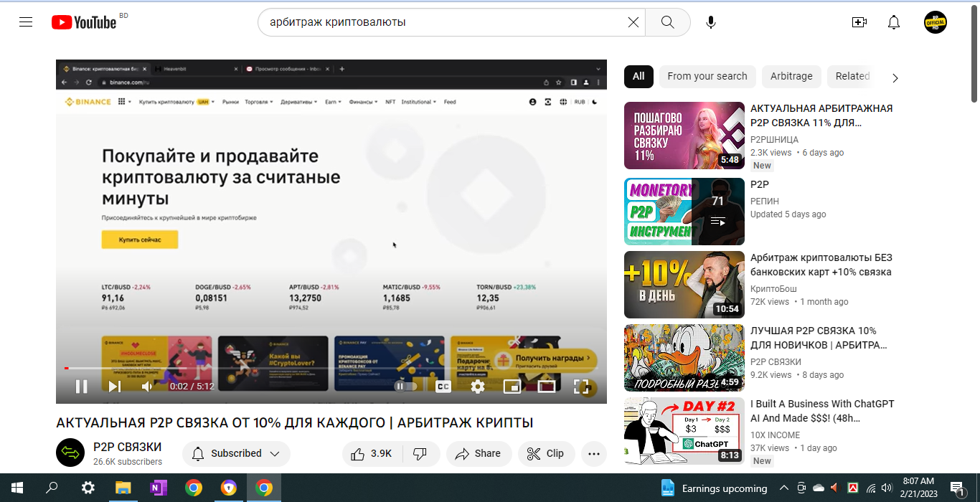
Task: Open the Create video menu
Action: (859, 22)
